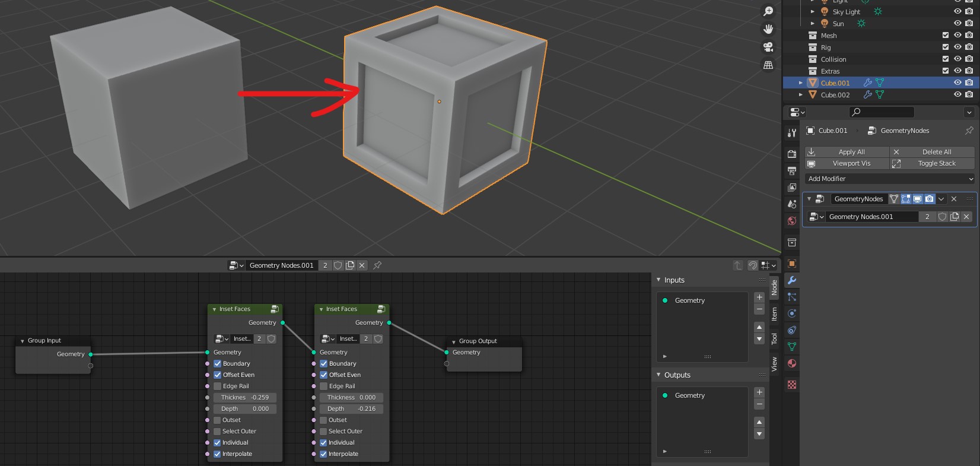Open the Tool properties tab icon
980x466 pixels.
pos(792,133)
